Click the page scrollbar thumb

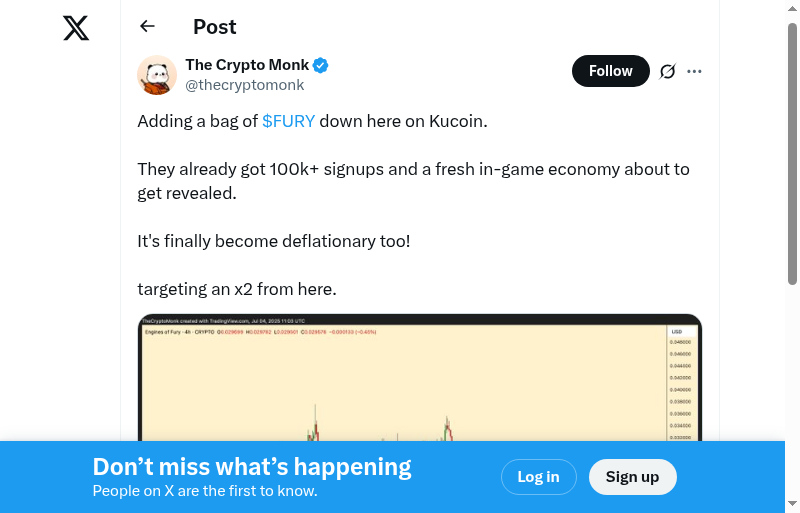coord(792,150)
